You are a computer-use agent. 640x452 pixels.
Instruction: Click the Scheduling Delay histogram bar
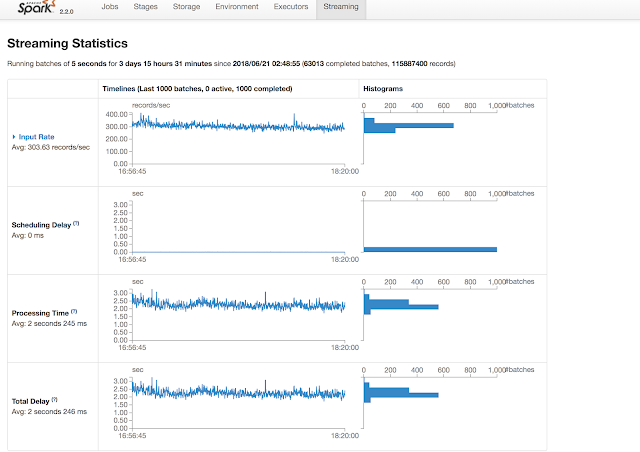point(430,249)
